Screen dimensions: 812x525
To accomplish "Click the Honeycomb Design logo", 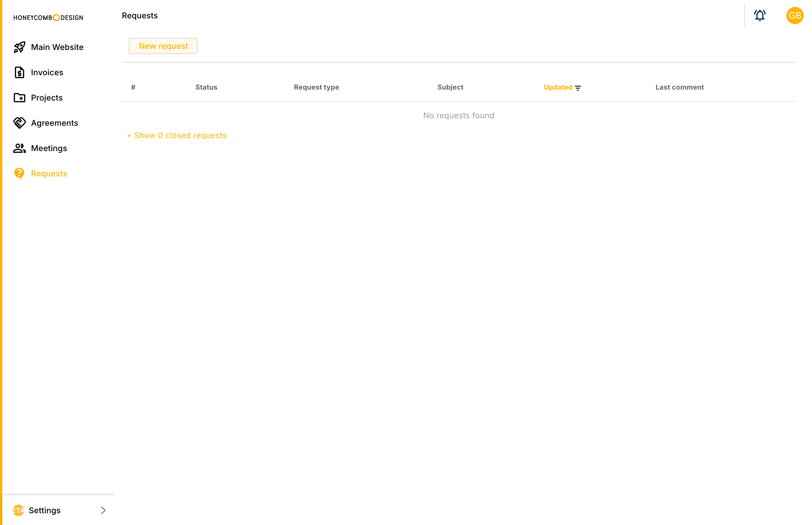I will [48, 18].
